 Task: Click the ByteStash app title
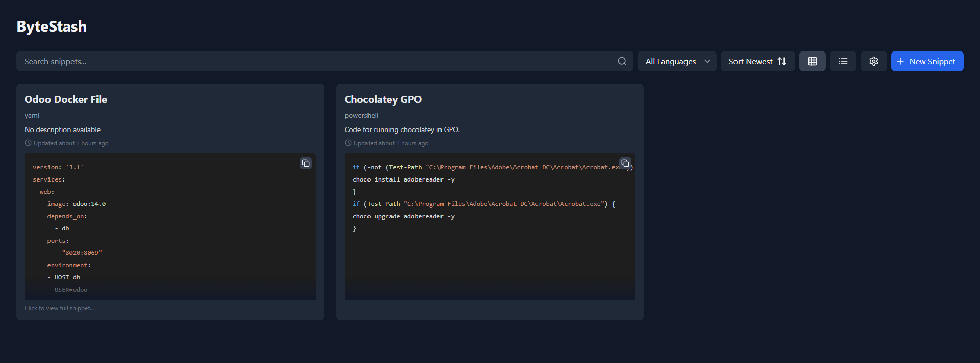52,27
